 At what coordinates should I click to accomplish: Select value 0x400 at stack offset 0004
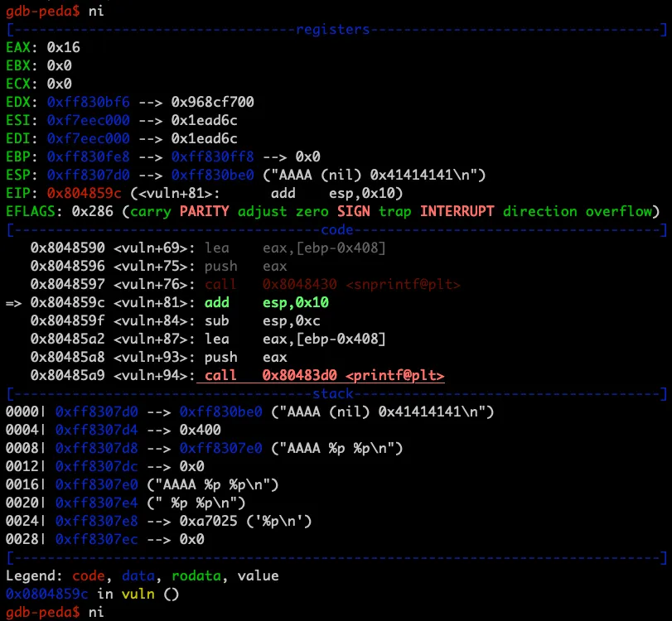point(201,430)
